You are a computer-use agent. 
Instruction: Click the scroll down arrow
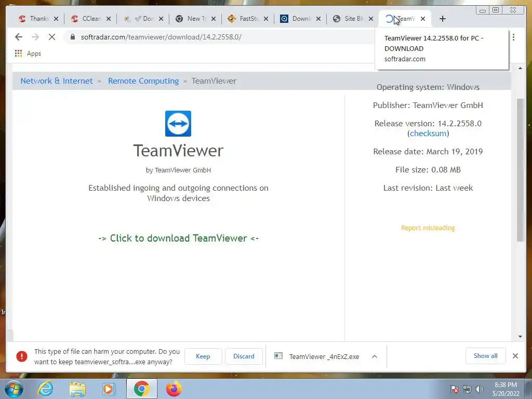pyautogui.click(x=520, y=337)
